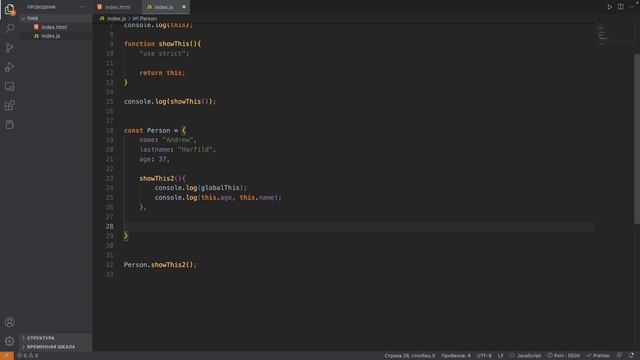
Task: Open the Source Control view
Action: (x=9, y=48)
